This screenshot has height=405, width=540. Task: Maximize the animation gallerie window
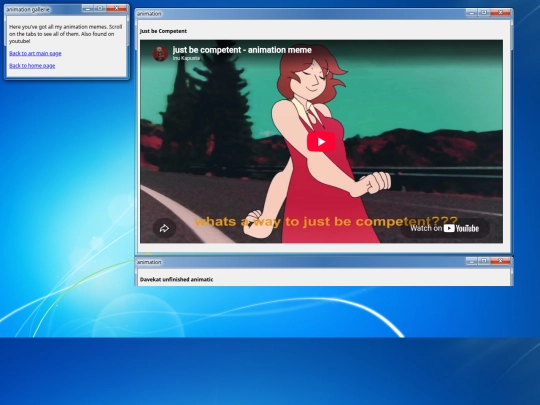tap(100, 8)
